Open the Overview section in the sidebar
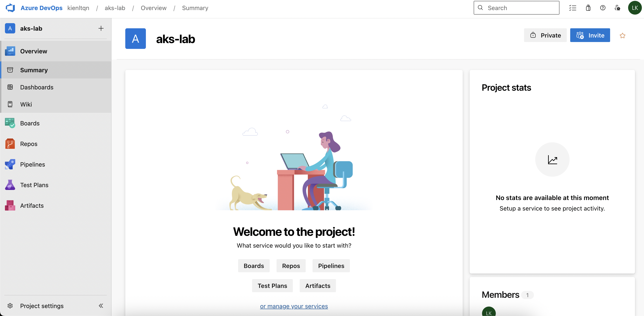Image resolution: width=644 pixels, height=316 pixels. [x=56, y=51]
